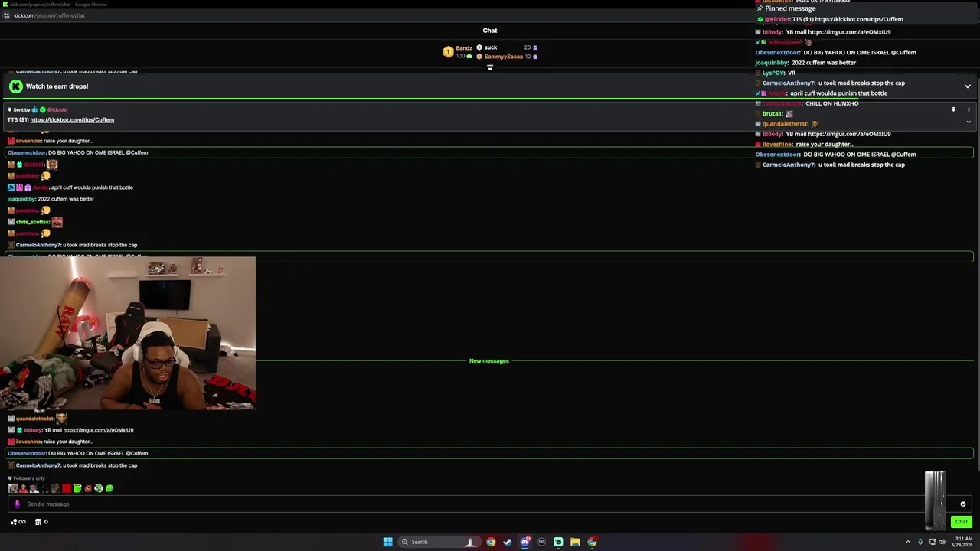Click the Chat header title

(x=490, y=31)
